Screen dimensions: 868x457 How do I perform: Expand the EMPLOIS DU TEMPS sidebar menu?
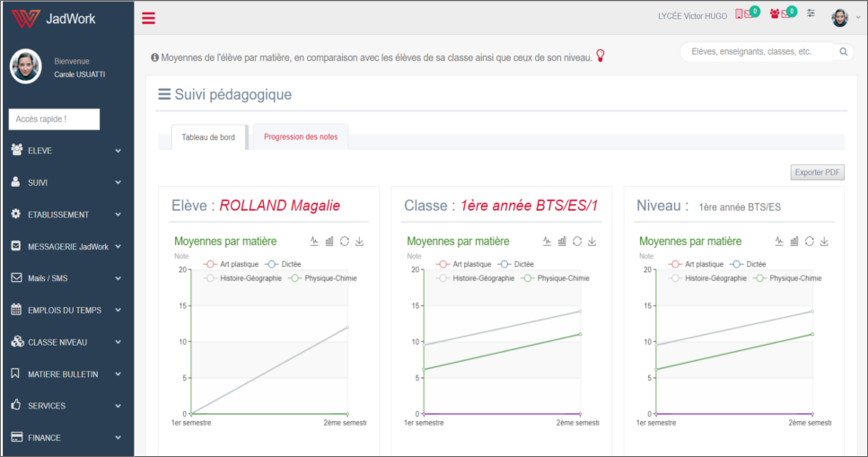[67, 311]
